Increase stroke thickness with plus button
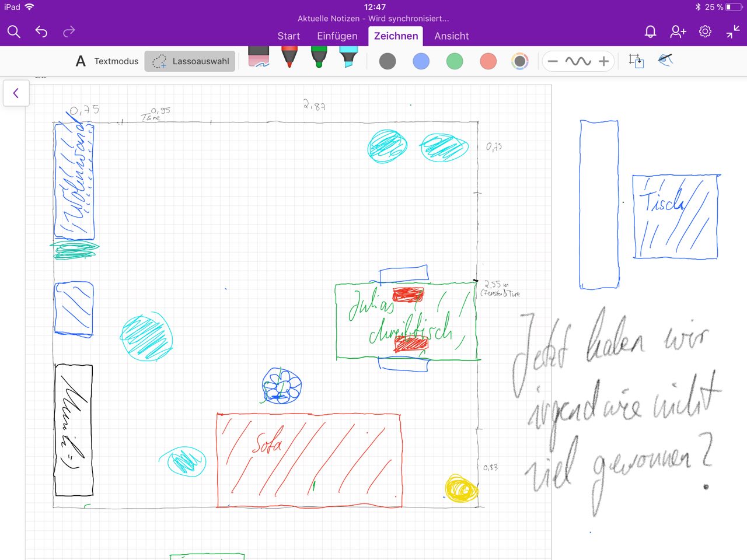 click(x=604, y=61)
